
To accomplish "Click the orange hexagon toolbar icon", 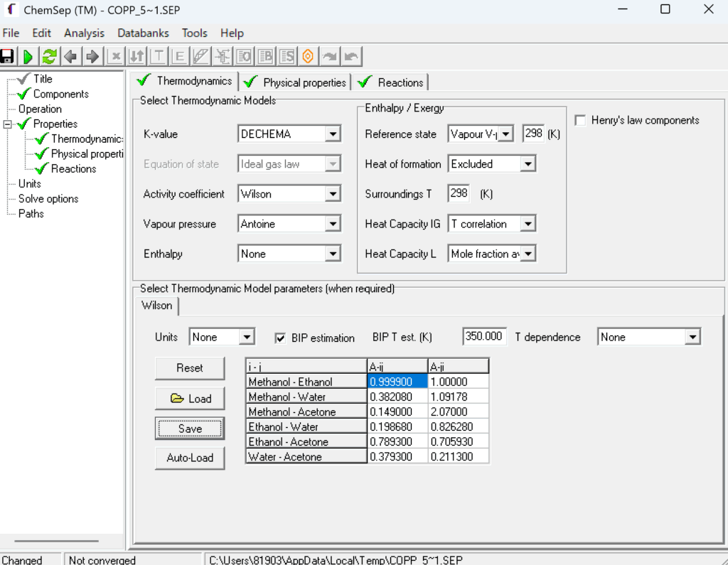I will (308, 57).
